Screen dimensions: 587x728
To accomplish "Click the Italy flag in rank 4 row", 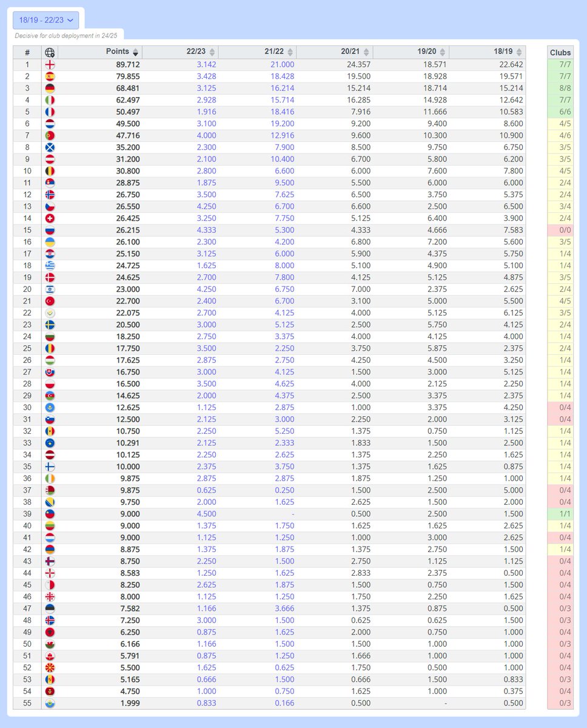I will [x=50, y=100].
